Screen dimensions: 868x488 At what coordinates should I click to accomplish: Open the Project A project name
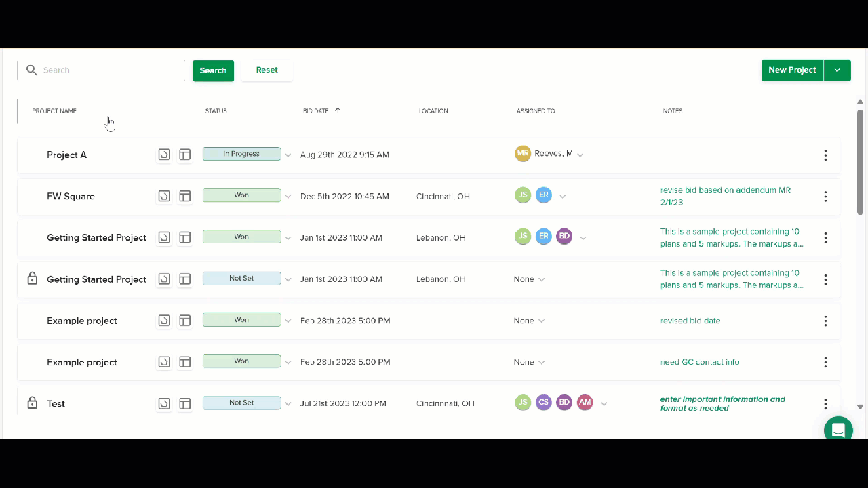click(66, 155)
